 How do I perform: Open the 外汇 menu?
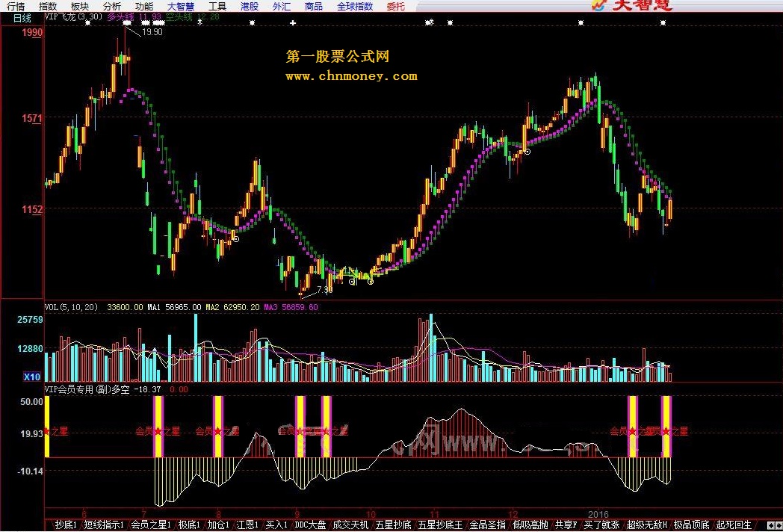point(282,6)
